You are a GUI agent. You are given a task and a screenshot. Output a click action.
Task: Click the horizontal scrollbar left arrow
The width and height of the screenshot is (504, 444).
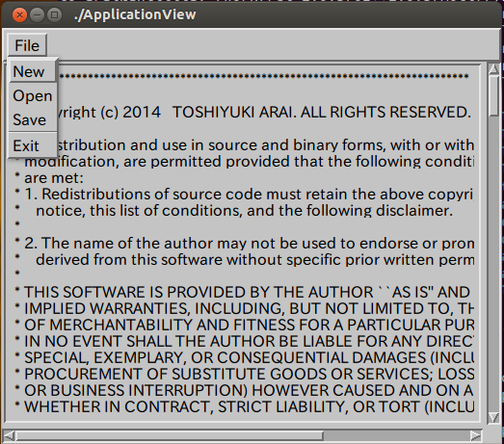[x=9, y=436]
